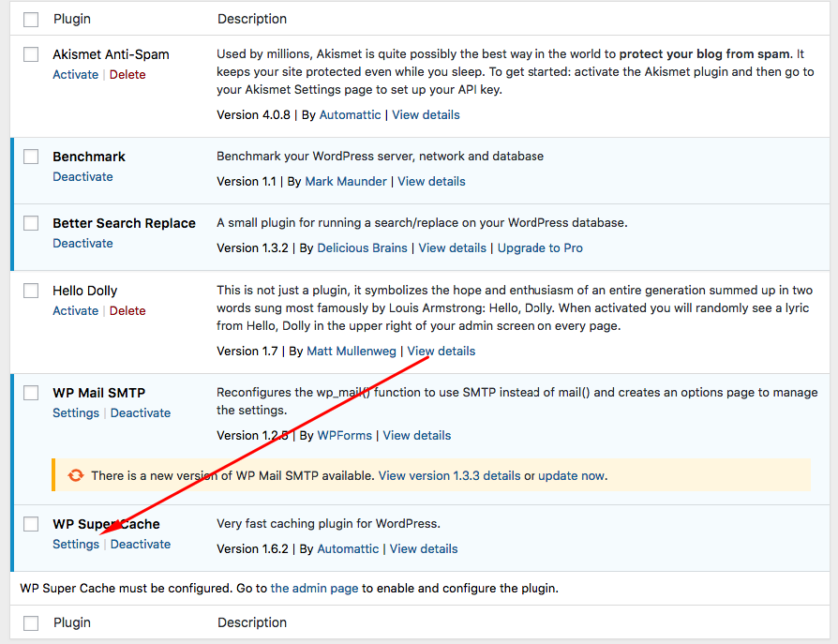The width and height of the screenshot is (838, 644).
Task: View details for WP Mail SMTP
Action: pos(417,436)
